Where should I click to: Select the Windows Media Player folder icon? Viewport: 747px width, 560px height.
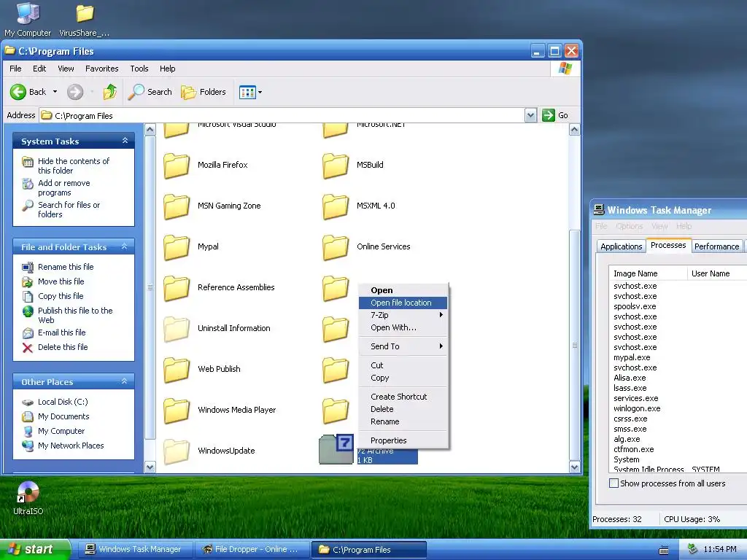[177, 411]
